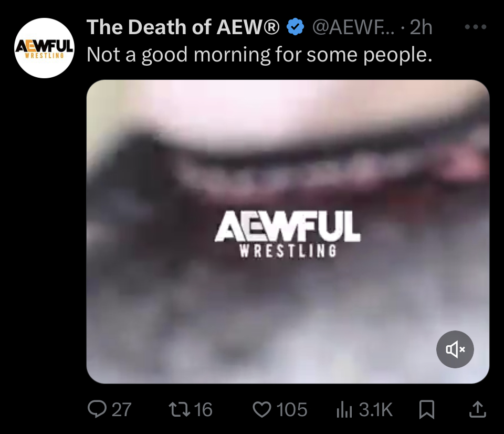Select the 'Not a good morning' tweet text
Viewport: 504px width, 434px height.
click(x=259, y=54)
